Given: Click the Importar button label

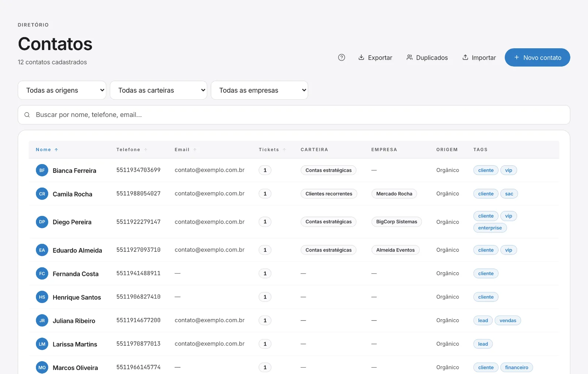Looking at the screenshot, I should pos(484,58).
